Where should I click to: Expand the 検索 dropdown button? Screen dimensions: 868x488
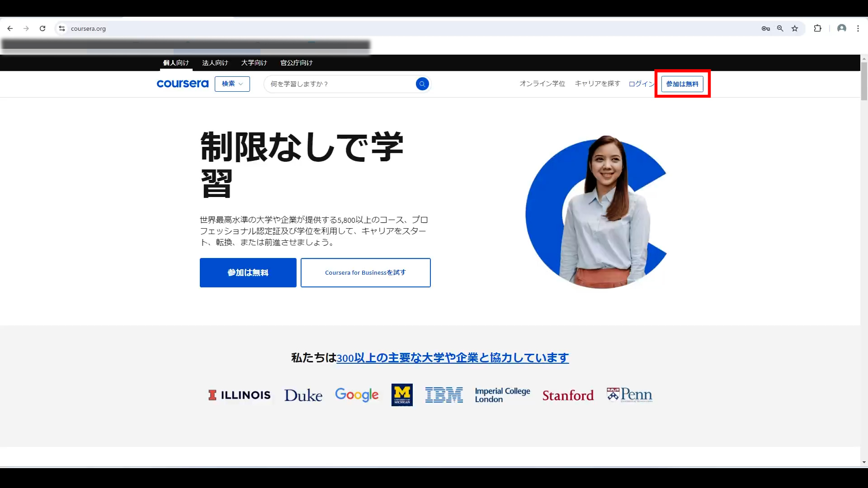click(232, 84)
